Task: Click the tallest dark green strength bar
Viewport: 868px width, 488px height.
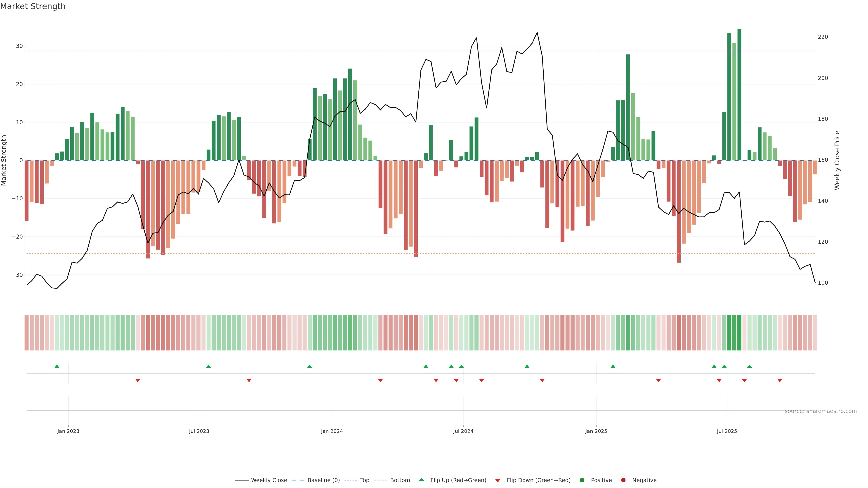Action: click(739, 94)
